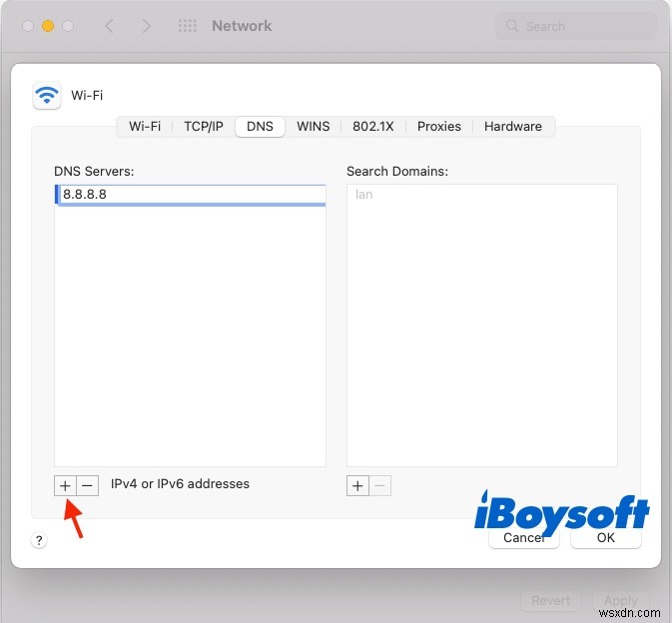Screen dimensions: 672x623
Task: Show all preferences via grid icon
Action: click(188, 26)
